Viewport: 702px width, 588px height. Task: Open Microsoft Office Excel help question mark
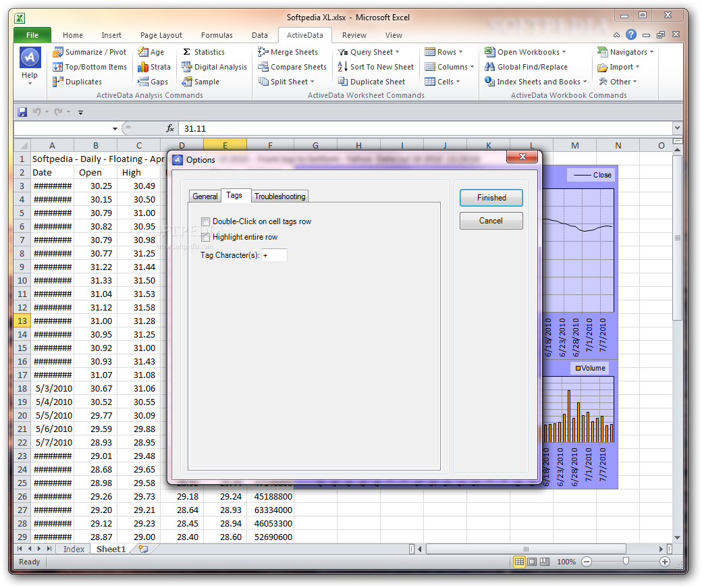coord(631,34)
